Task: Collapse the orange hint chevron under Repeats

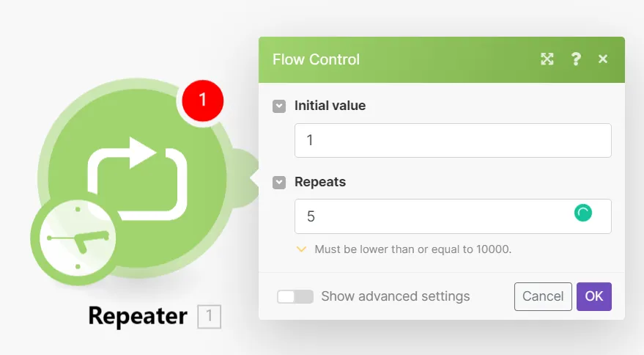Action: (301, 249)
